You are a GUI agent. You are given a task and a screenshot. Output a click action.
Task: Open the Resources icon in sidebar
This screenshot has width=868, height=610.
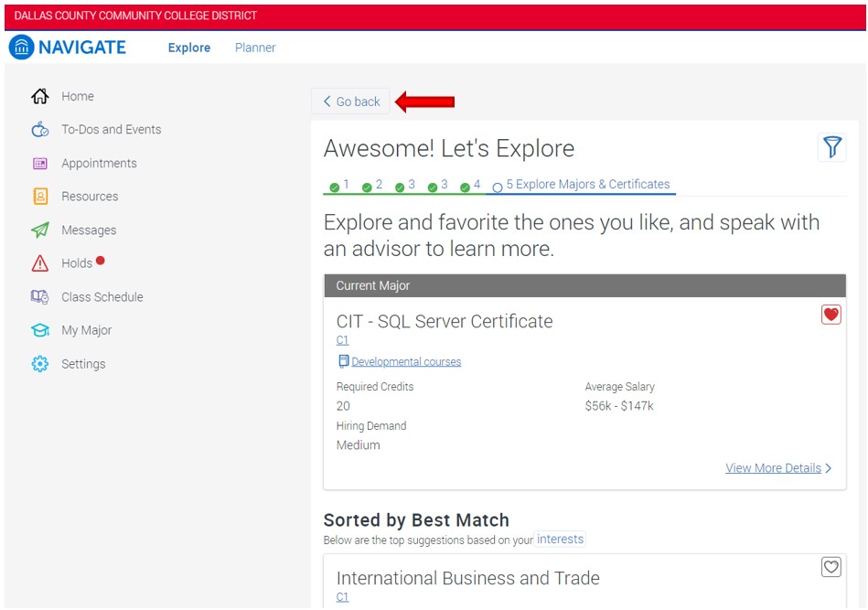coord(39,197)
